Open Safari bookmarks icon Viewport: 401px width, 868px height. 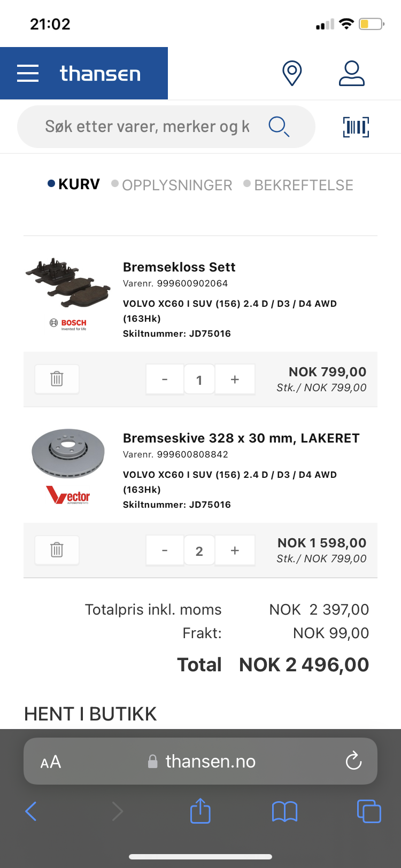pos(284,811)
